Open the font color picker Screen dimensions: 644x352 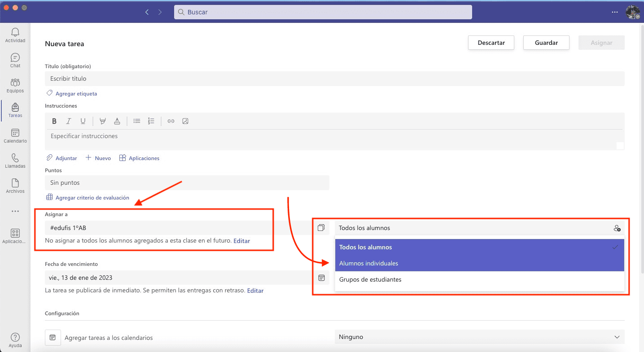[117, 121]
